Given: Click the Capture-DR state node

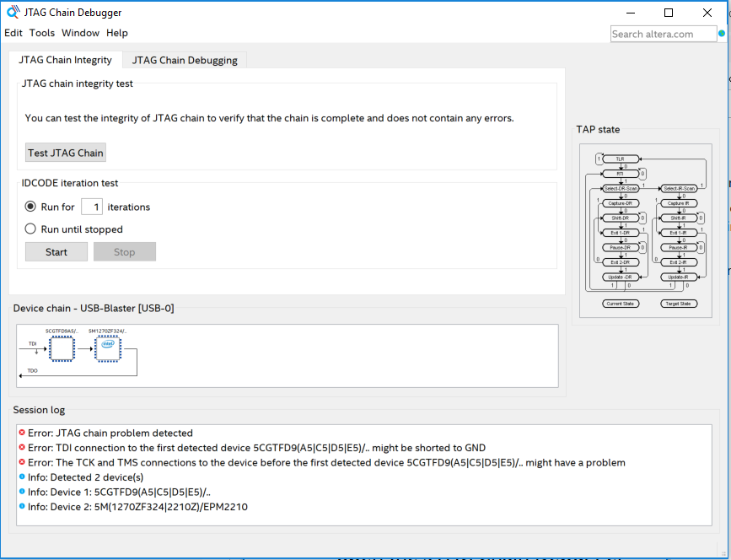Looking at the screenshot, I should coord(620,203).
